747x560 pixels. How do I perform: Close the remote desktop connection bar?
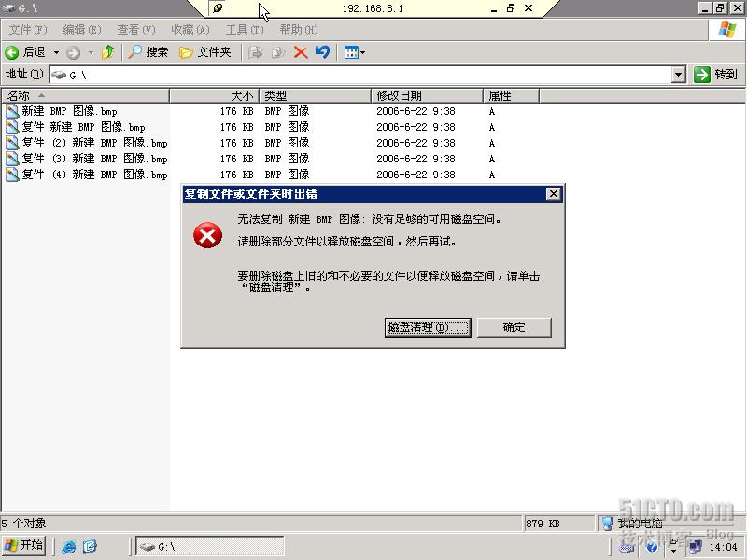(x=529, y=8)
